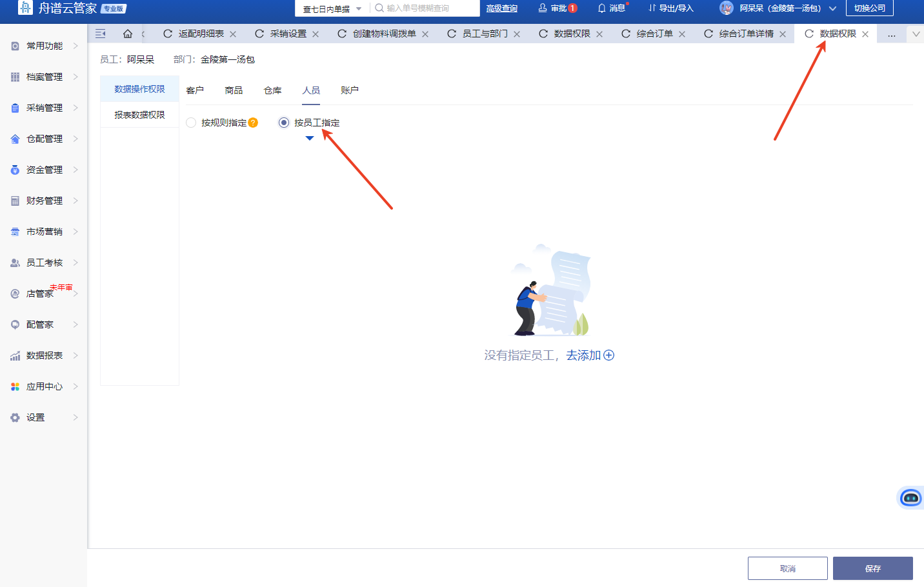Select the 按规则指定 radio button
This screenshot has width=924, height=587.
pyautogui.click(x=191, y=123)
